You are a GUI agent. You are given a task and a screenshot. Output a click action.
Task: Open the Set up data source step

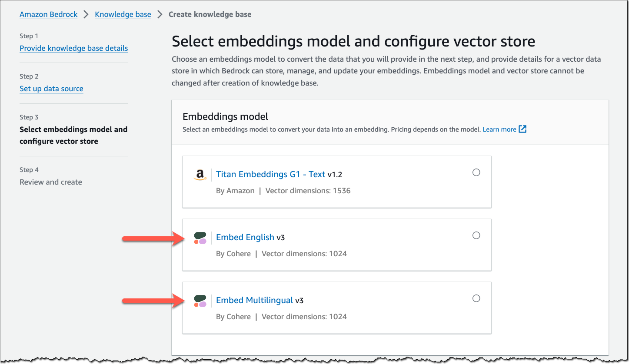tap(51, 89)
